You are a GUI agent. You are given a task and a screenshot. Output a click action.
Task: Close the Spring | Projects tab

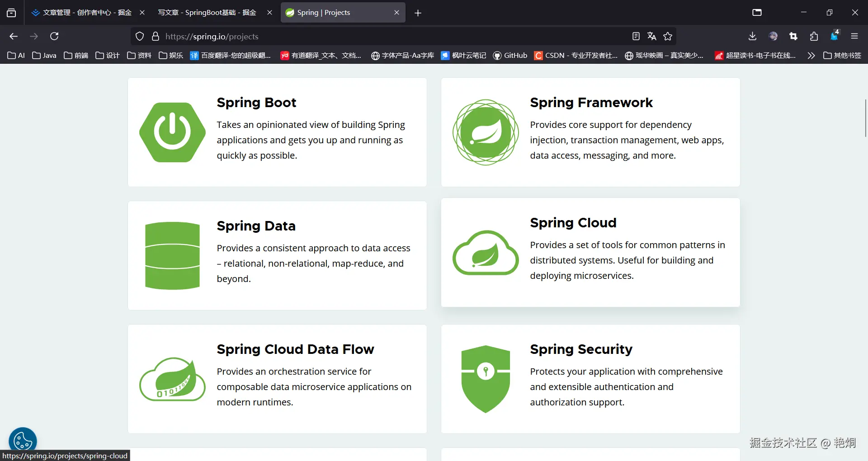click(x=396, y=13)
